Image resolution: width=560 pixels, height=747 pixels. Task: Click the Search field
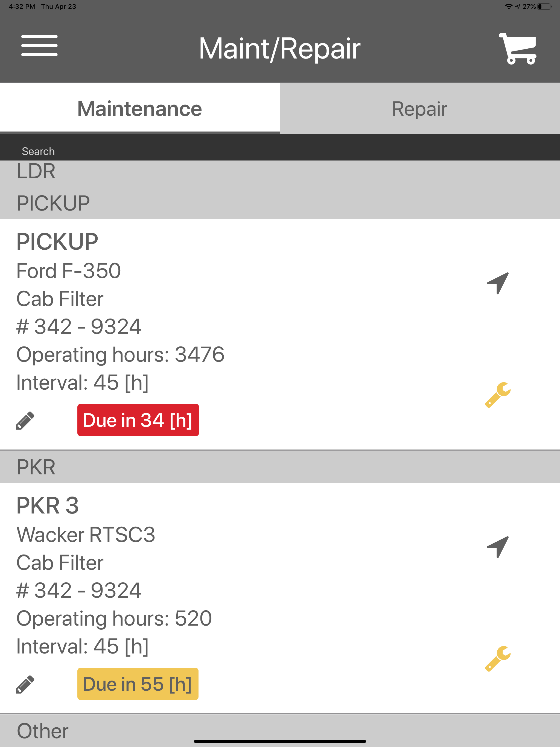coord(280,151)
